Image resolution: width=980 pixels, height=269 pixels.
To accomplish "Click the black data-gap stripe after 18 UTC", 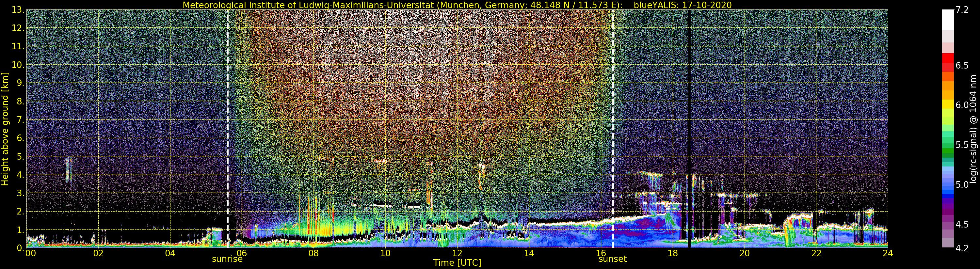I will pyautogui.click(x=689, y=129).
